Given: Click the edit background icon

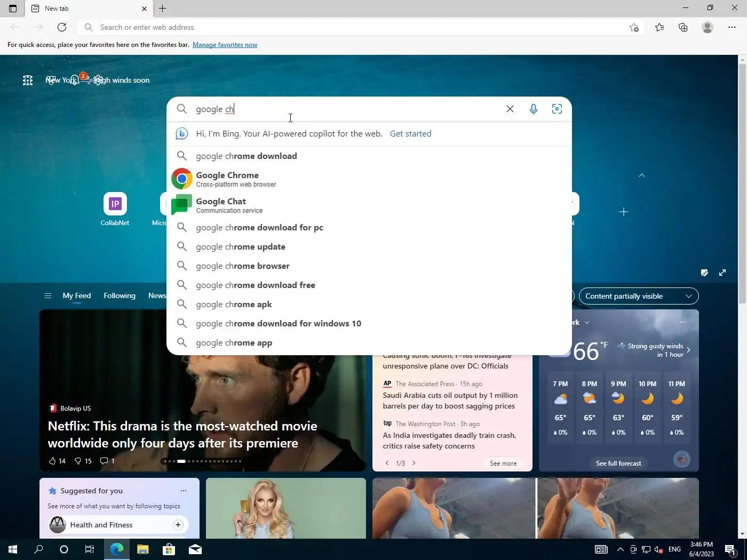Looking at the screenshot, I should pos(704,273).
